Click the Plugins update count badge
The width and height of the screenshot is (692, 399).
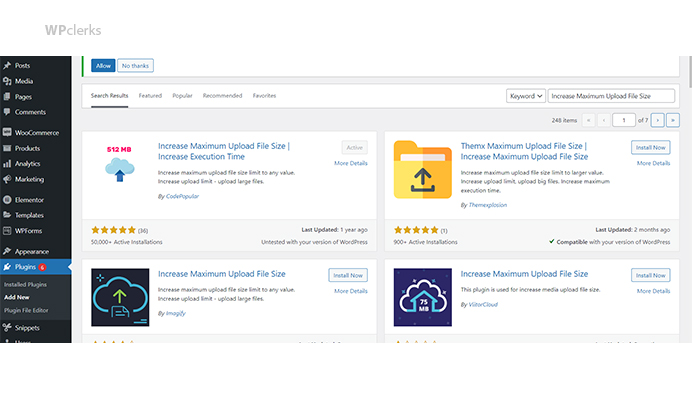[x=42, y=267]
